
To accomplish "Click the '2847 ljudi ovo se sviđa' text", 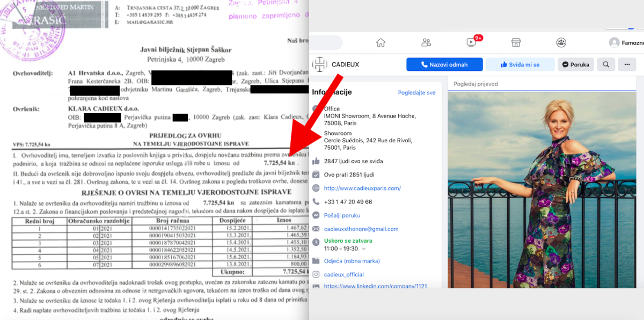I will pyautogui.click(x=354, y=161).
